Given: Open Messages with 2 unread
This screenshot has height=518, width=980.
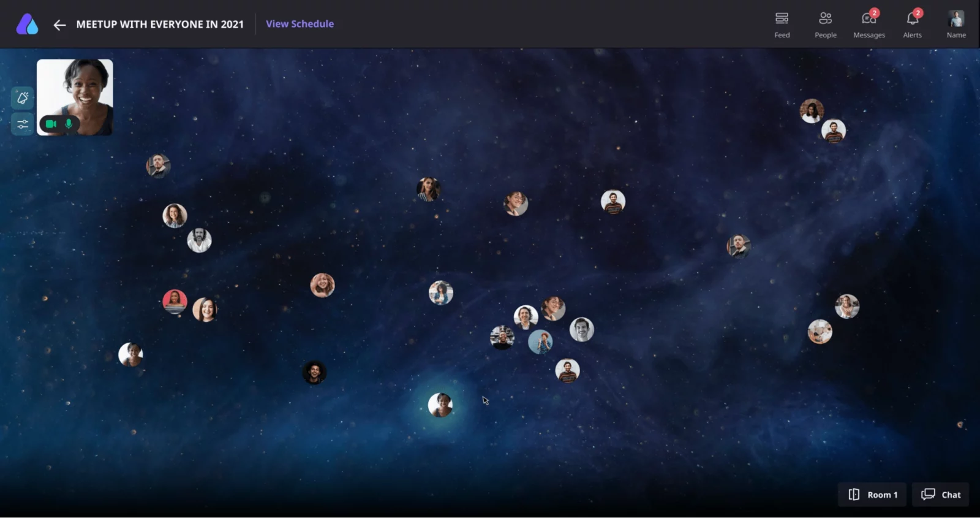Looking at the screenshot, I should (x=869, y=25).
